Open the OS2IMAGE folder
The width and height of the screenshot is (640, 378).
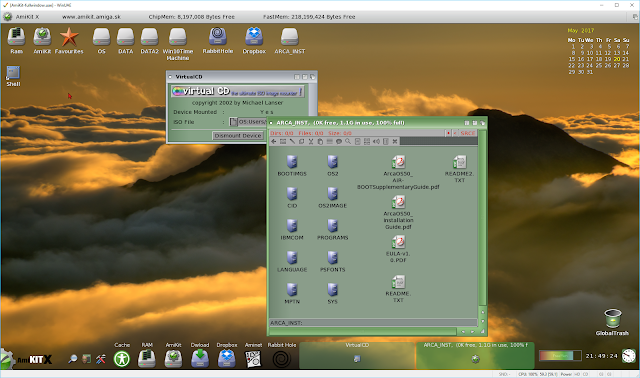pyautogui.click(x=333, y=198)
